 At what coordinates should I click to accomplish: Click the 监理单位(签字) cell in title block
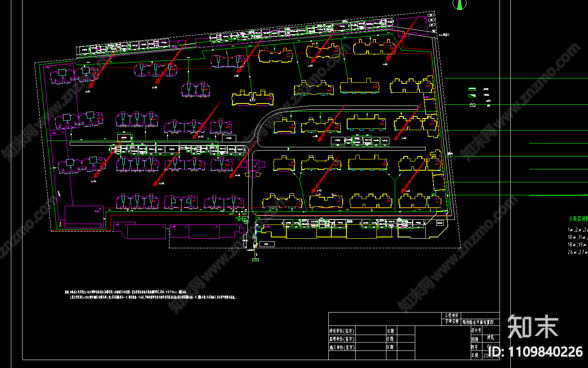pyautogui.click(x=342, y=339)
